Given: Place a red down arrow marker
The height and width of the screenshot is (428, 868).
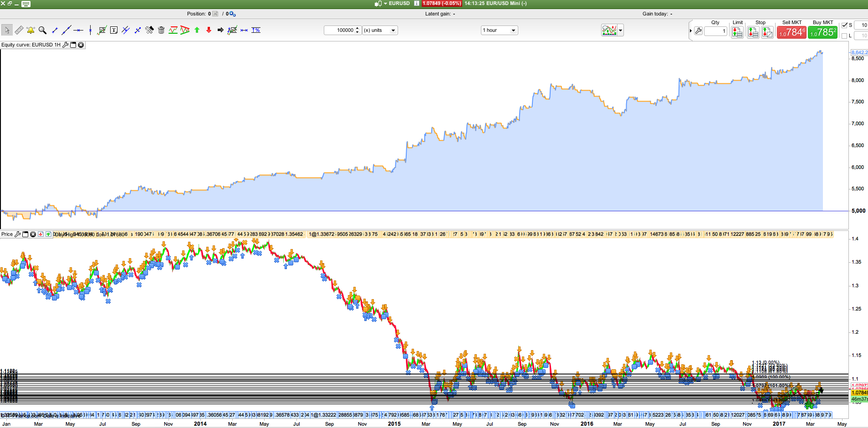Looking at the screenshot, I should [209, 30].
